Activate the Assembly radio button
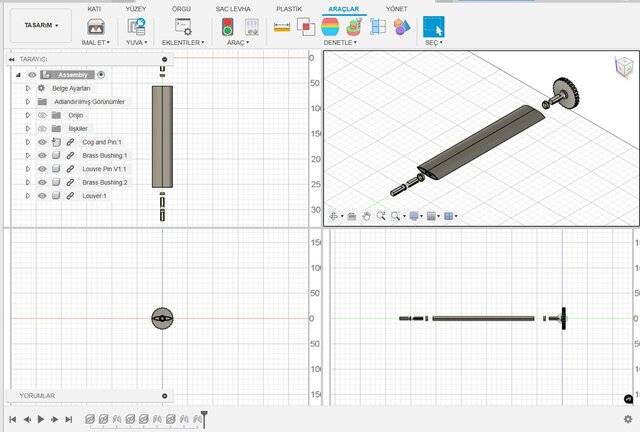Viewport: 640px width, 432px height. 101,74
